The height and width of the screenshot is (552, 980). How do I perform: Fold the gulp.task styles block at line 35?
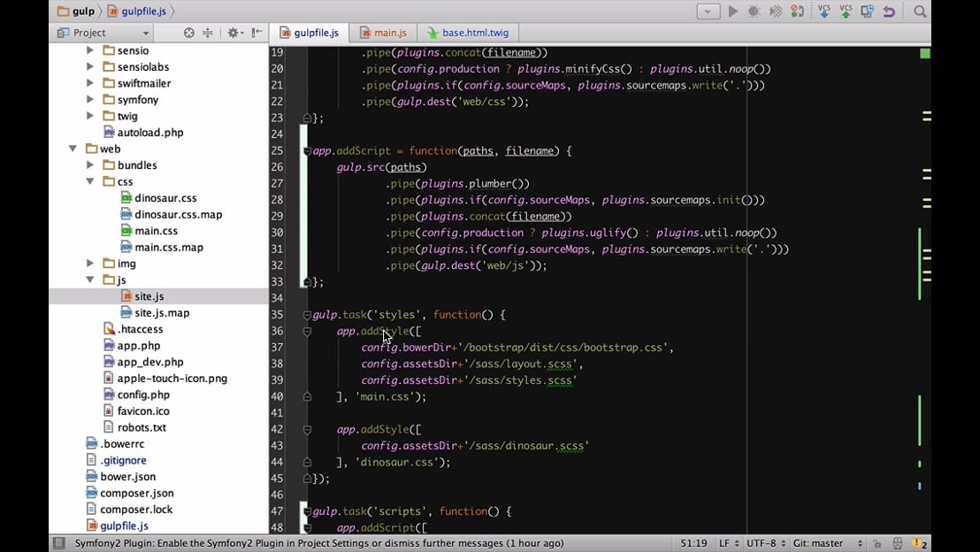[307, 314]
